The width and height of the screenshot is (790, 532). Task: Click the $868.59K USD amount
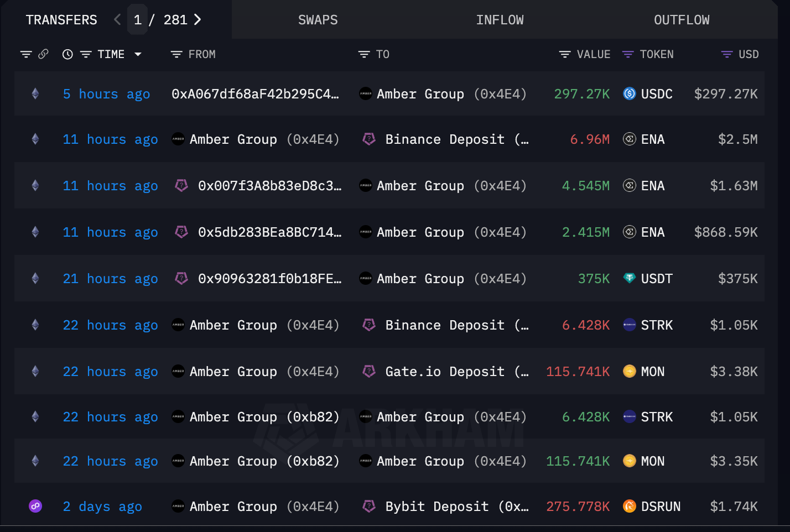click(726, 232)
